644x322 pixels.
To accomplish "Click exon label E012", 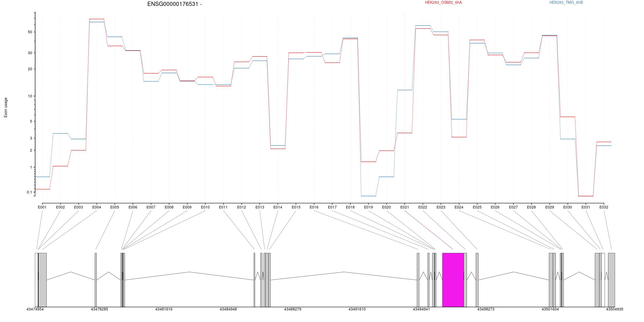I will (241, 207).
